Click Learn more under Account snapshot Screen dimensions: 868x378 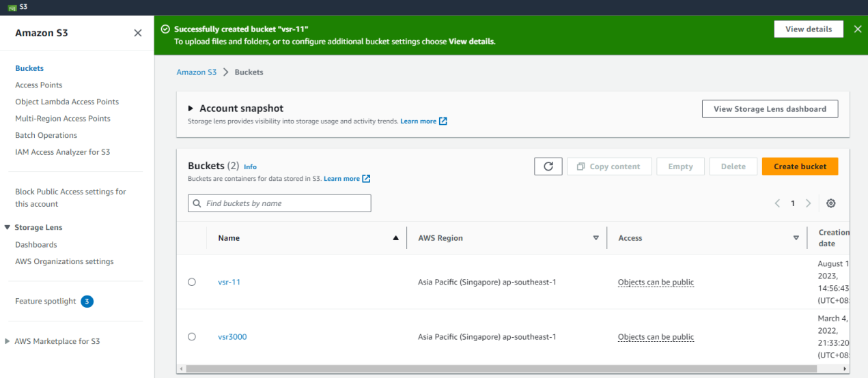coord(418,121)
